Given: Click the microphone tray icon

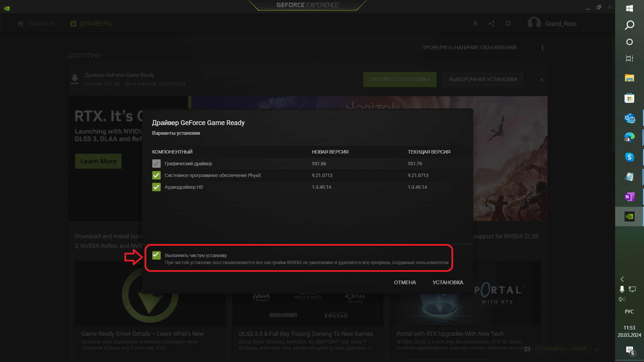Looking at the screenshot, I should click(622, 289).
